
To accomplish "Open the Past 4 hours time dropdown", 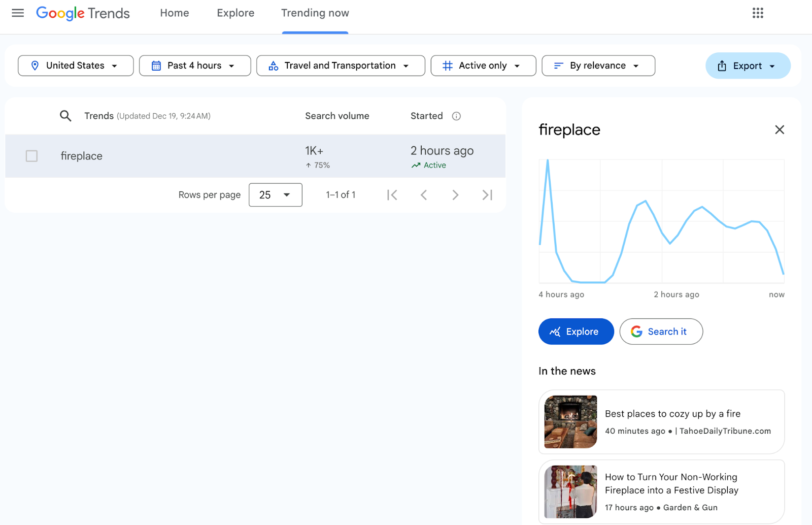I will tap(195, 65).
